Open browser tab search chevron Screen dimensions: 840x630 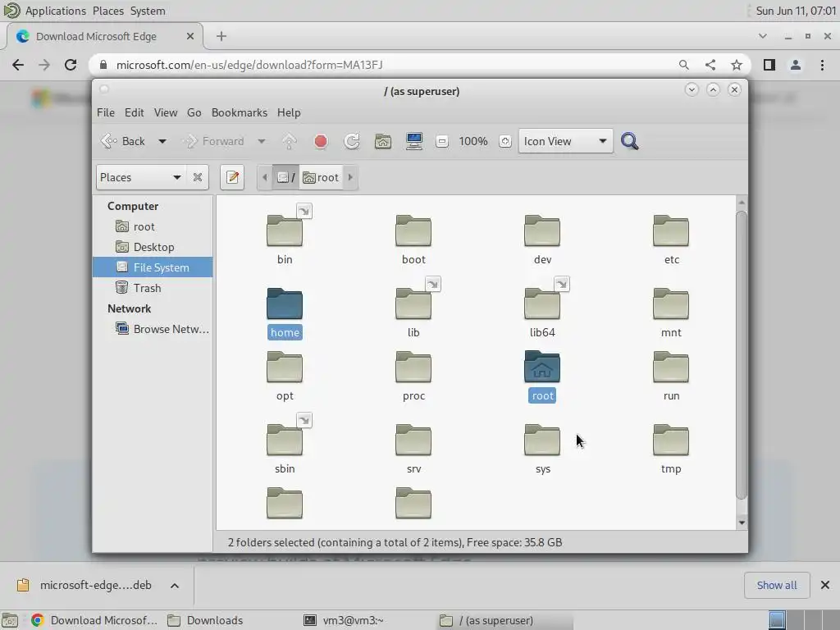pos(762,36)
